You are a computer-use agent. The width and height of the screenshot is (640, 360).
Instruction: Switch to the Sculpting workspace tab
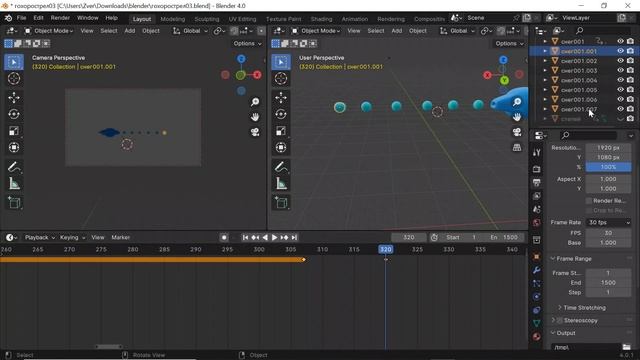pyautogui.click(x=207, y=19)
